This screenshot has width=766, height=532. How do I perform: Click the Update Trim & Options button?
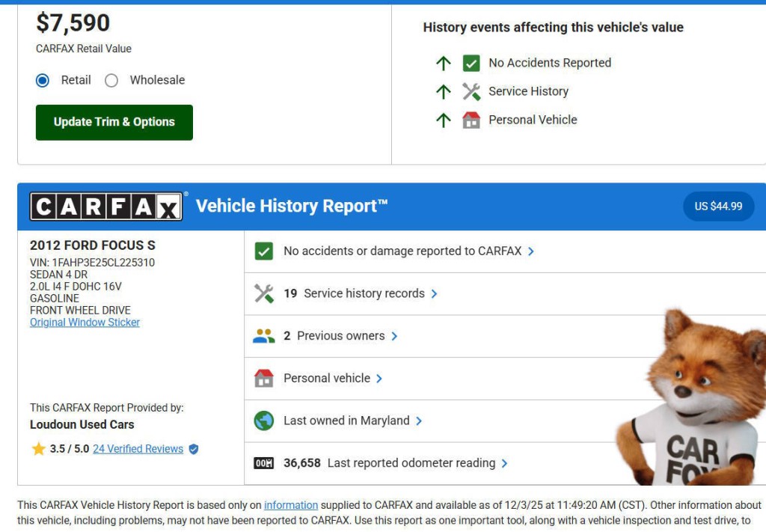tap(114, 121)
